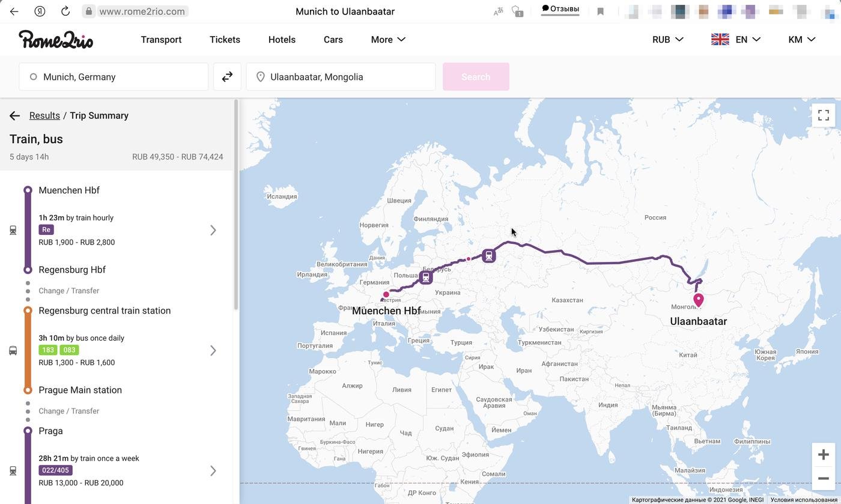Image resolution: width=841 pixels, height=504 pixels.
Task: Open the KM distance unit dropdown
Action: [801, 40]
